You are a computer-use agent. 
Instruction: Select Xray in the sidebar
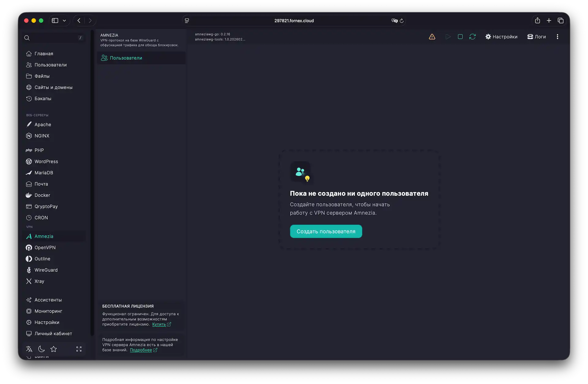[x=39, y=281]
